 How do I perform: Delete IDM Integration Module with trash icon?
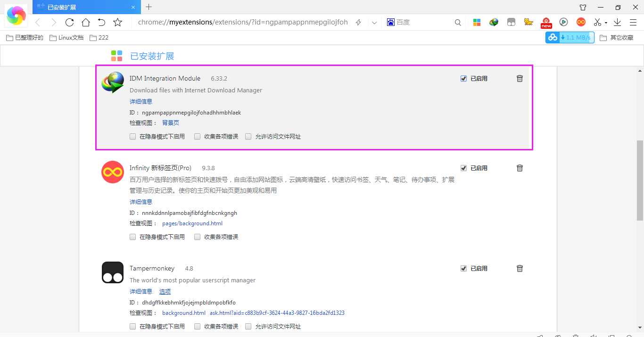point(520,79)
